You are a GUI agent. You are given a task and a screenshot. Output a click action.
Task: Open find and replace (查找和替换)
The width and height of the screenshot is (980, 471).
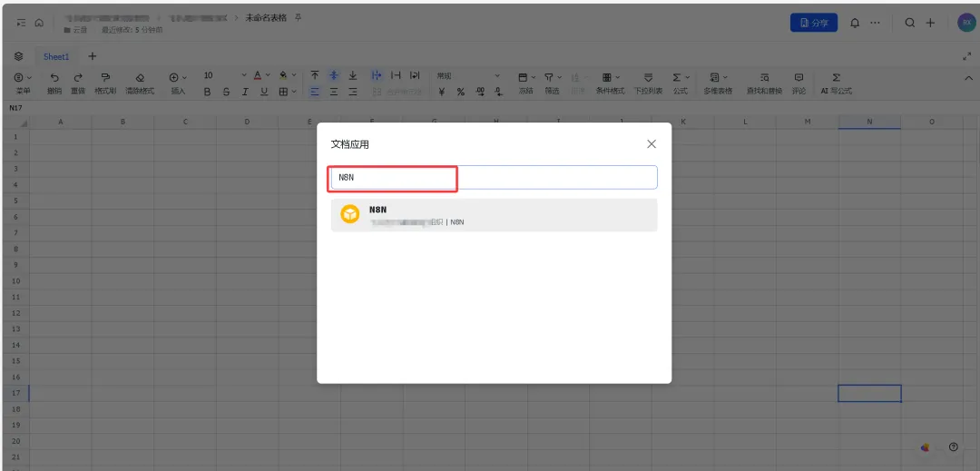tap(764, 83)
